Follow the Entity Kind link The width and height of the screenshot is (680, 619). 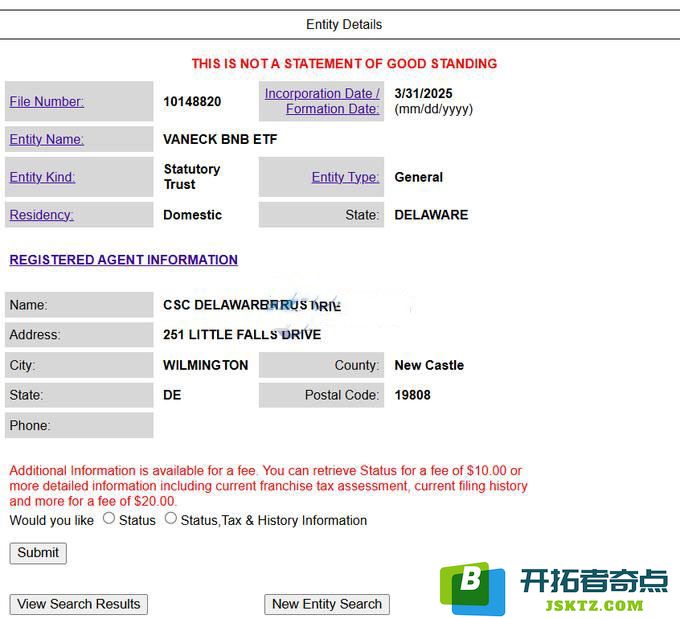pos(42,177)
